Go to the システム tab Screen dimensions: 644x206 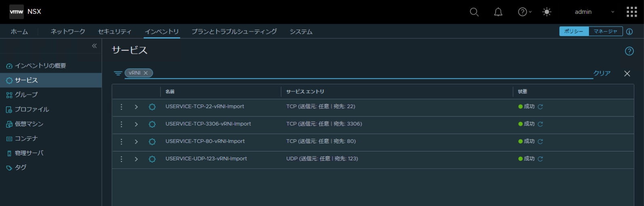tap(301, 32)
